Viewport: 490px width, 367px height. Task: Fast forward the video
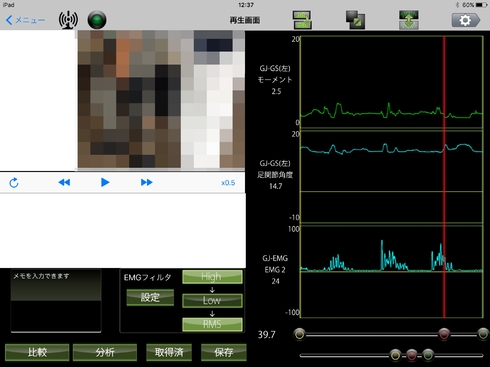pyautogui.click(x=147, y=182)
